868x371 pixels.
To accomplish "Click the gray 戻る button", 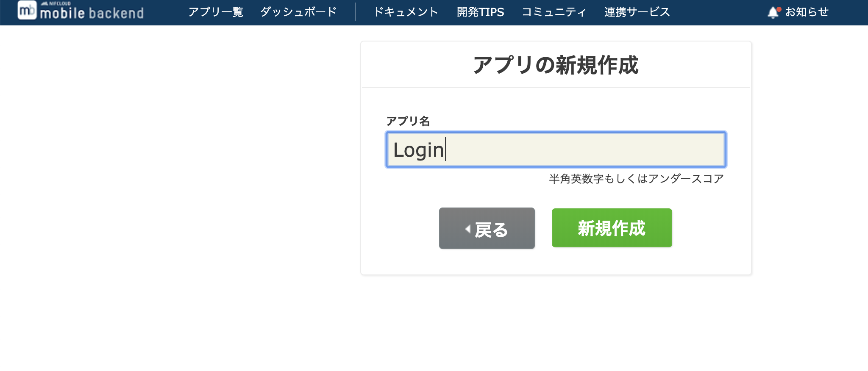I will click(487, 229).
